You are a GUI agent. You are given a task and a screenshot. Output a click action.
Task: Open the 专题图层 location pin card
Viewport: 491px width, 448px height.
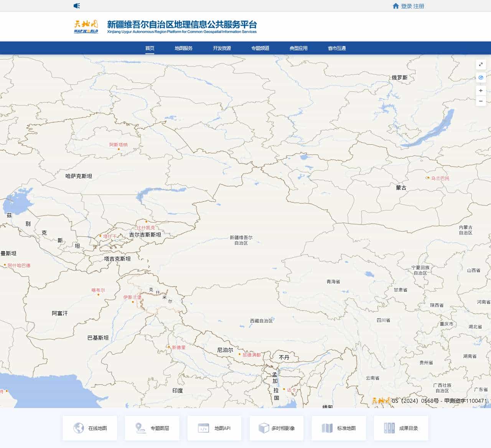[152, 428]
